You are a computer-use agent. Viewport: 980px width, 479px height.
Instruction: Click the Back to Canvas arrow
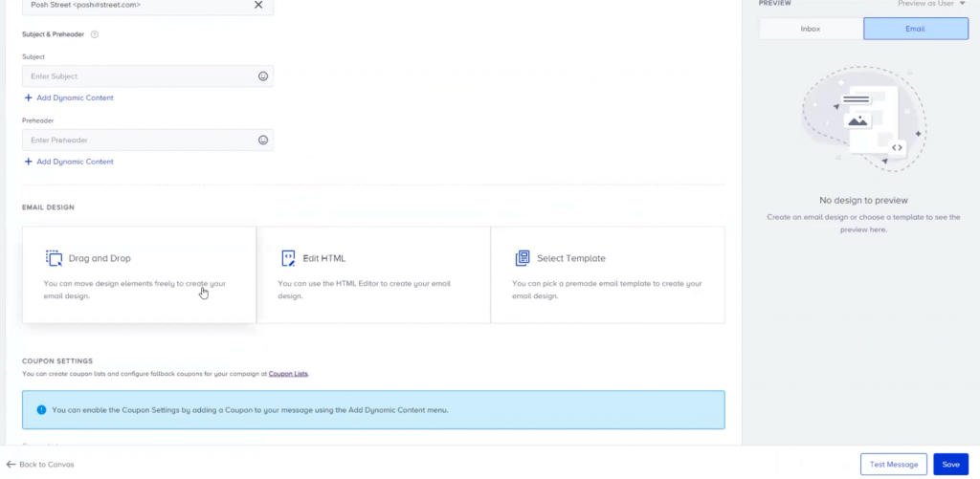pos(11,465)
